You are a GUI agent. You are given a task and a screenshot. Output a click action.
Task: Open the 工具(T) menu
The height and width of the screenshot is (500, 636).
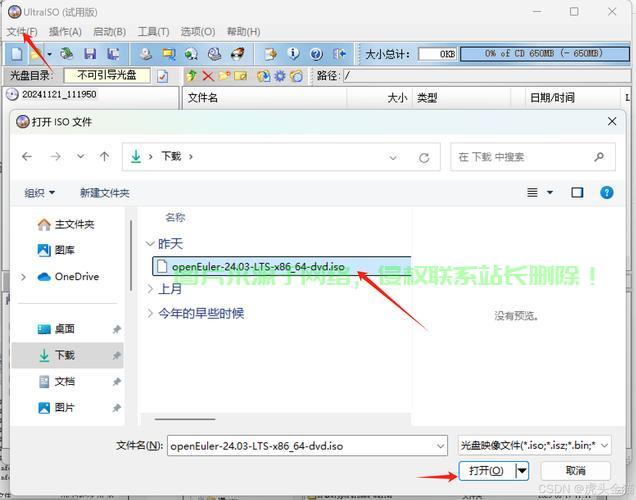pyautogui.click(x=153, y=32)
